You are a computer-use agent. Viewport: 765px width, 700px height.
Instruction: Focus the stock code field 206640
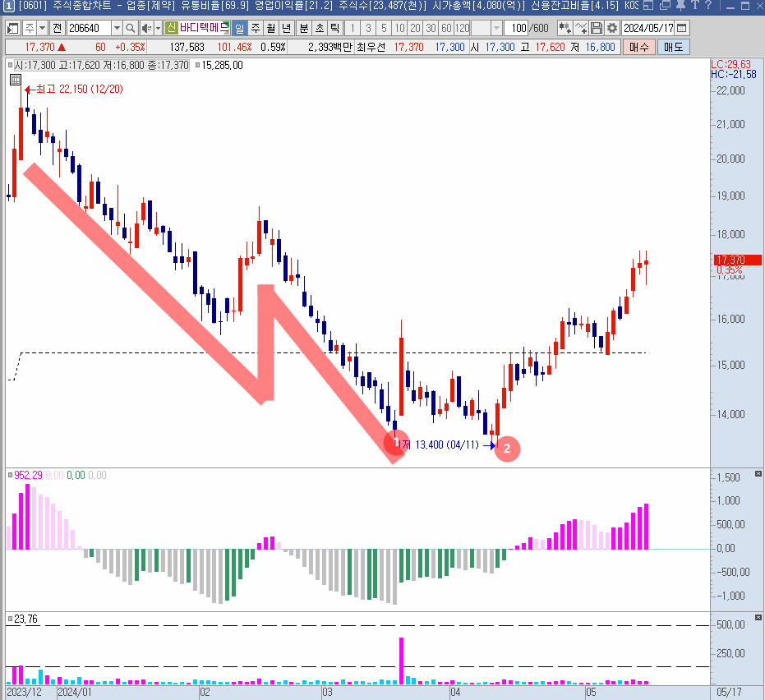pyautogui.click(x=90, y=28)
